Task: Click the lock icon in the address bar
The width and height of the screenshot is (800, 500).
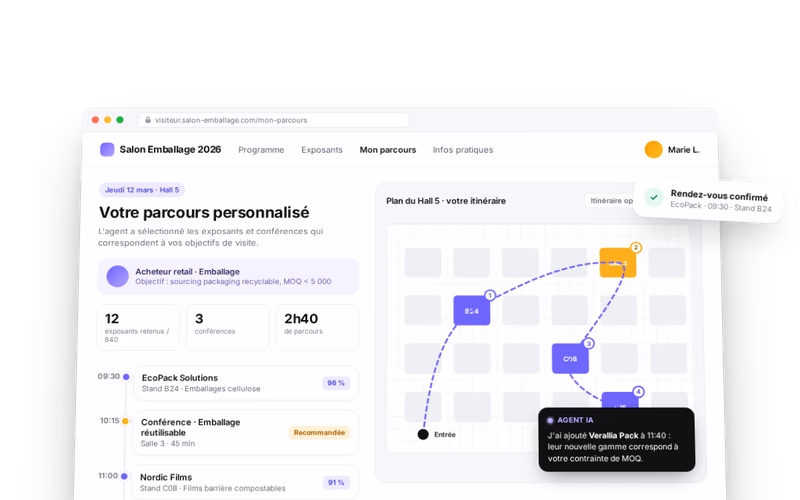Action: [148, 120]
